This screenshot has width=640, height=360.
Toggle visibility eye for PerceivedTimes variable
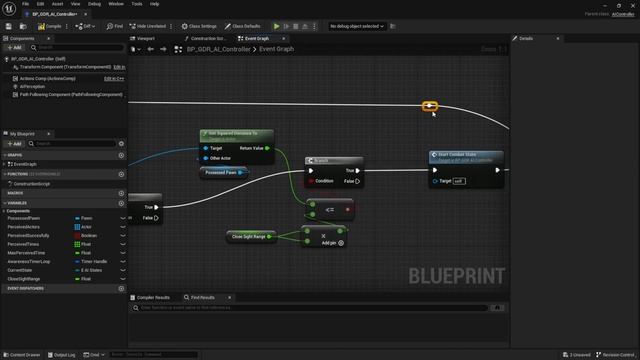point(122,244)
